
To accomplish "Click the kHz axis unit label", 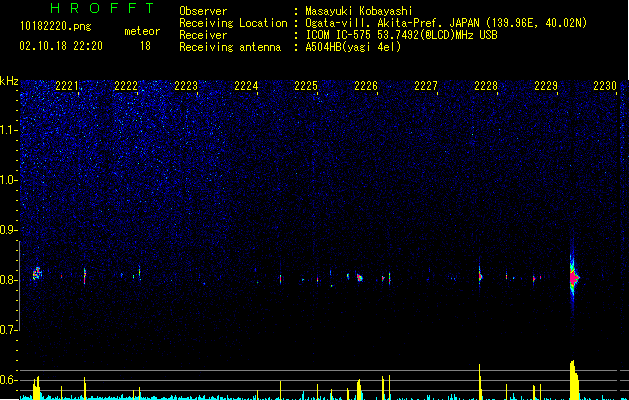I will point(9,81).
